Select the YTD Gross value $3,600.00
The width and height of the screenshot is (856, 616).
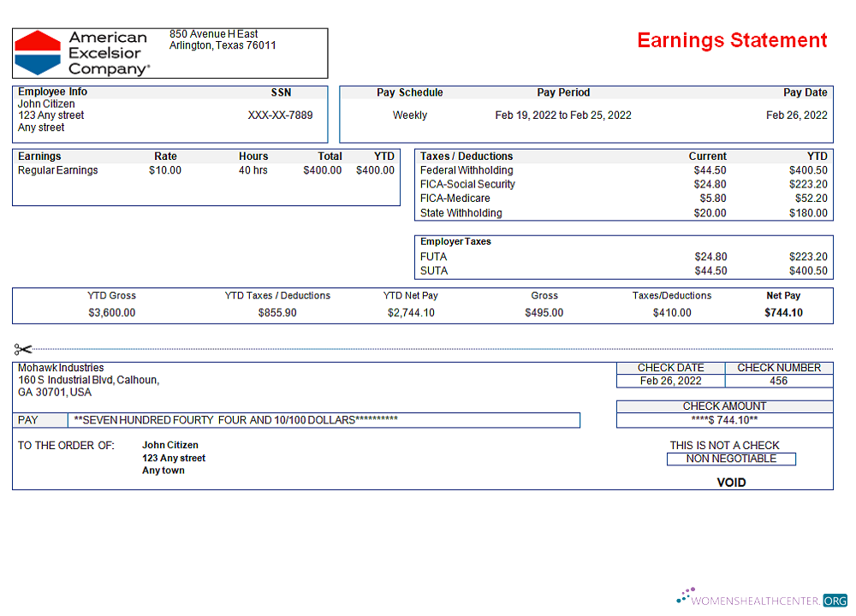point(111,313)
